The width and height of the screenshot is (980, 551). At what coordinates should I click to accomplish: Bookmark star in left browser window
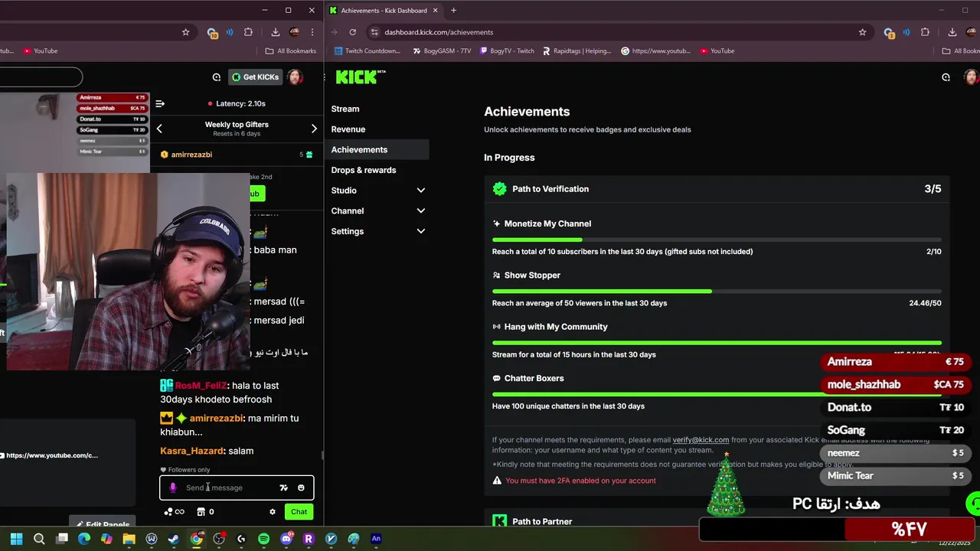[185, 32]
